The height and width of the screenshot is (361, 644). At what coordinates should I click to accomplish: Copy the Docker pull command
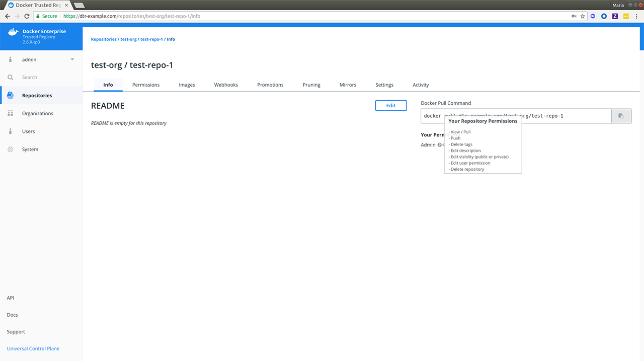pyautogui.click(x=621, y=116)
